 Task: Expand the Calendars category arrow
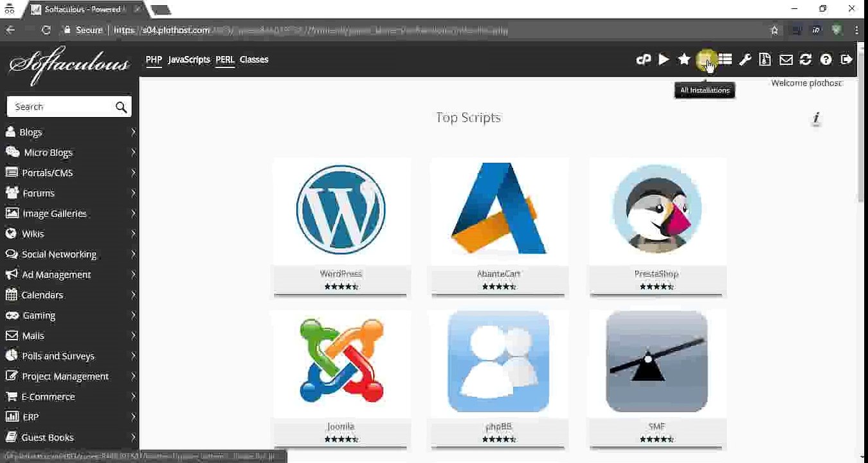[133, 295]
